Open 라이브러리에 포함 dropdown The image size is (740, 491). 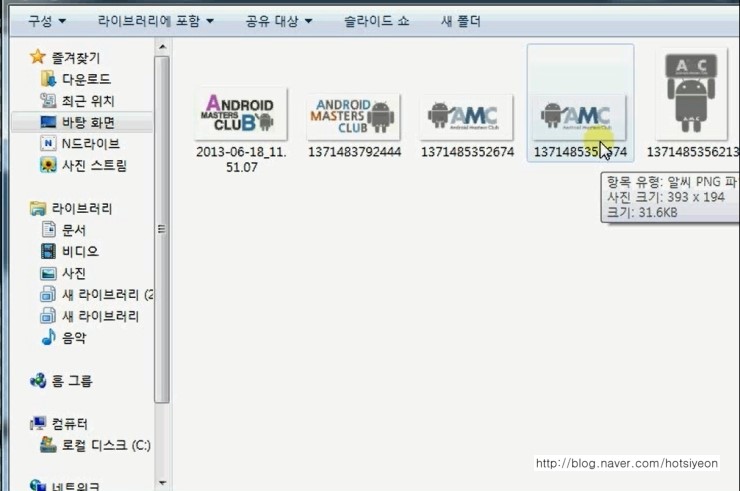pyautogui.click(x=156, y=21)
